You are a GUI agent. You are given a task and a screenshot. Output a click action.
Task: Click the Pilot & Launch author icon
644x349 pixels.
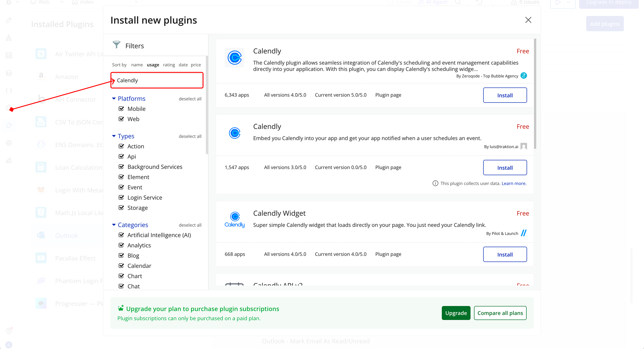(x=523, y=233)
